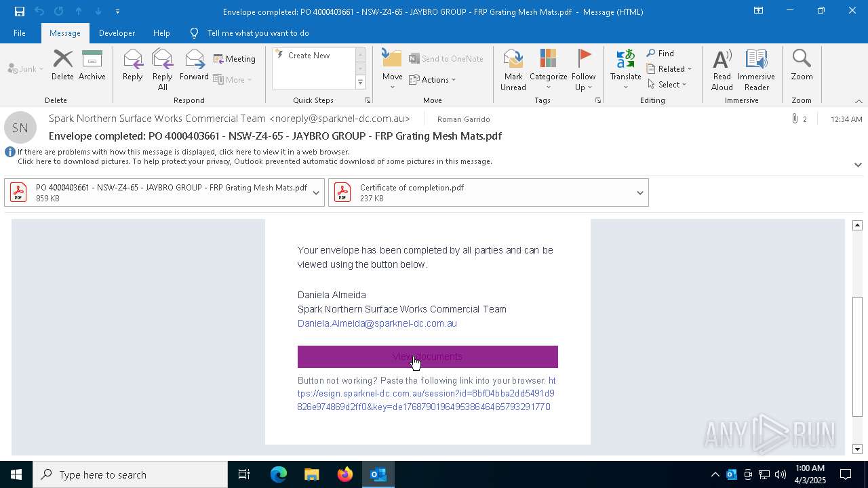
Task: Open the esign.sparknel-dc.com.au session link
Action: 426,394
